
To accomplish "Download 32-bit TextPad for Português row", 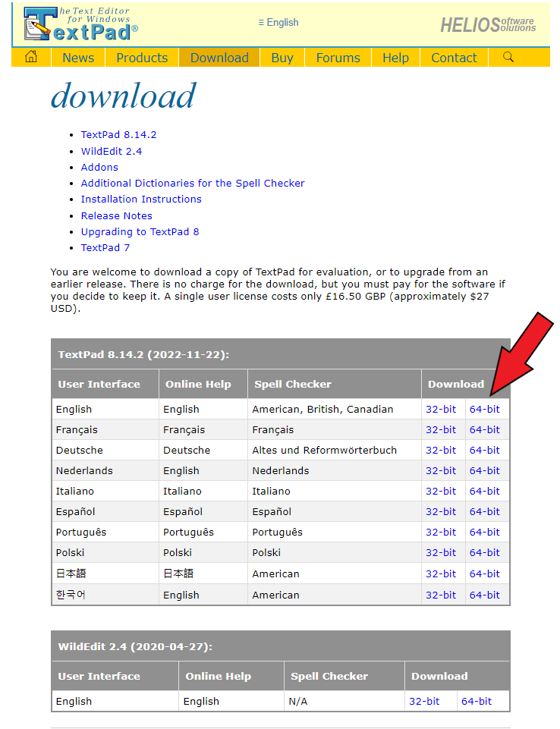I will 441,532.
